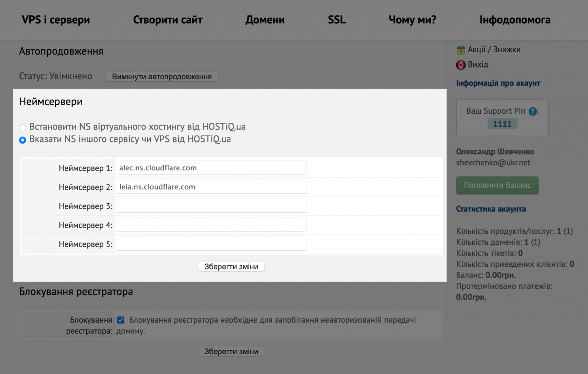Open the Інфодопомога menu
The image size is (588, 374).
coord(515,20)
